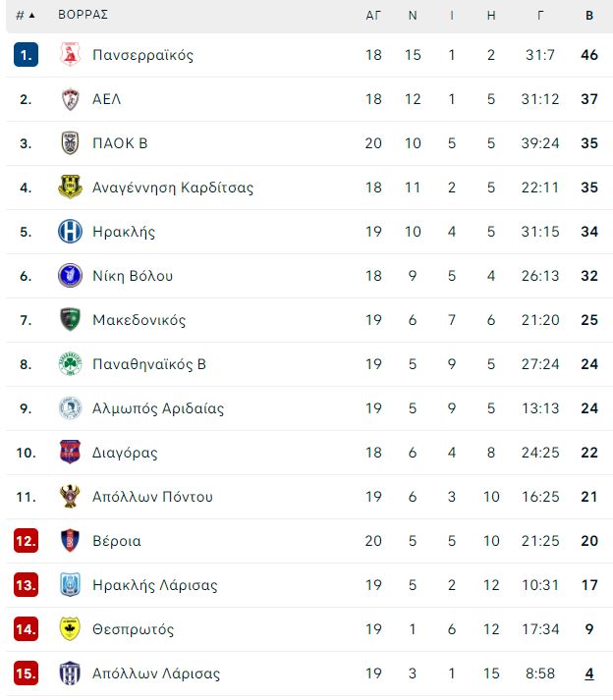The image size is (613, 700).
Task: Click the Πανσερραϊκός team crest
Action: [70, 54]
